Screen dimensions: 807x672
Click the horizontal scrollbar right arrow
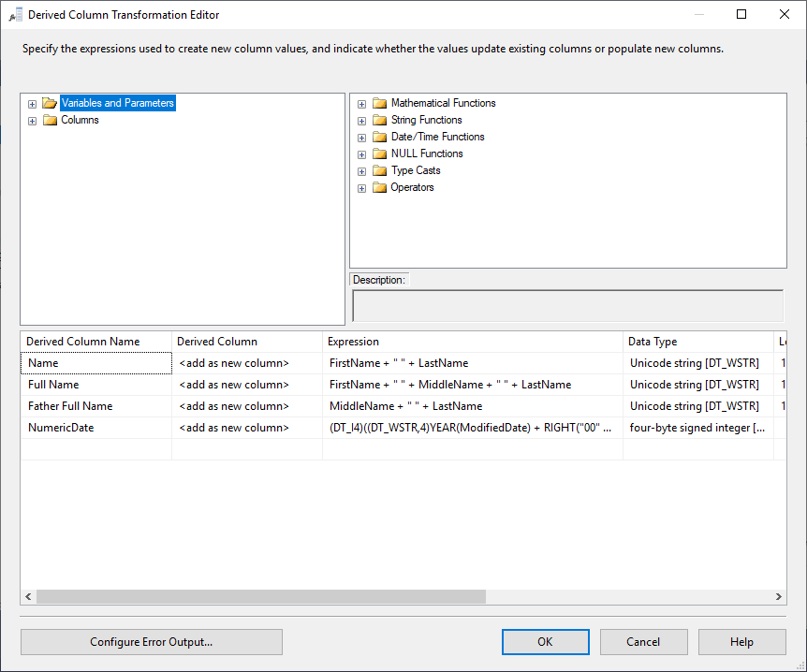[x=779, y=596]
